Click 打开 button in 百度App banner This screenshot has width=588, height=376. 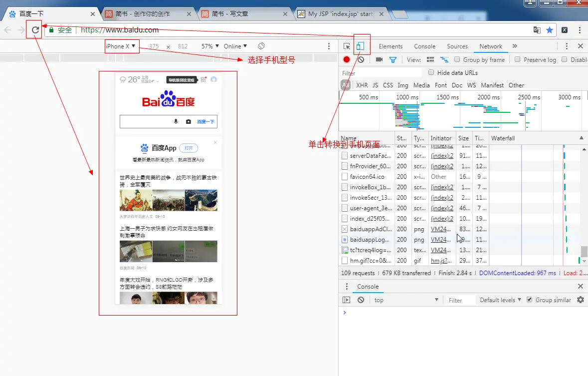tap(189, 148)
